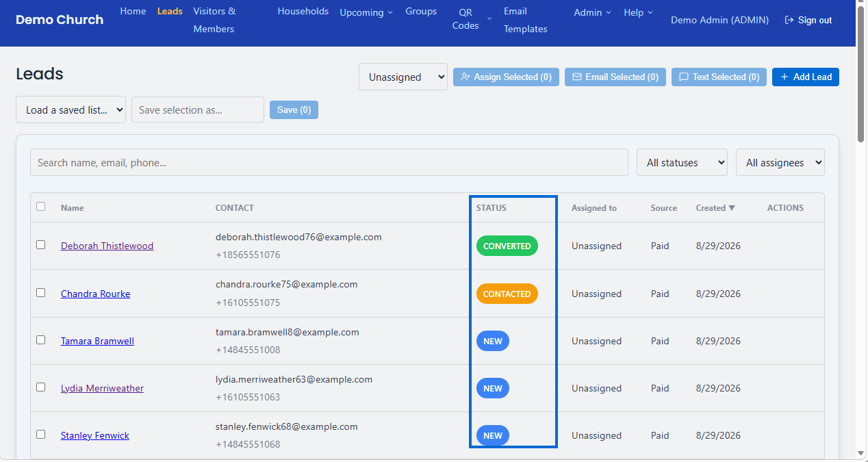Open Tamara Bramwell lead link
This screenshot has height=462, width=868.
[97, 341]
